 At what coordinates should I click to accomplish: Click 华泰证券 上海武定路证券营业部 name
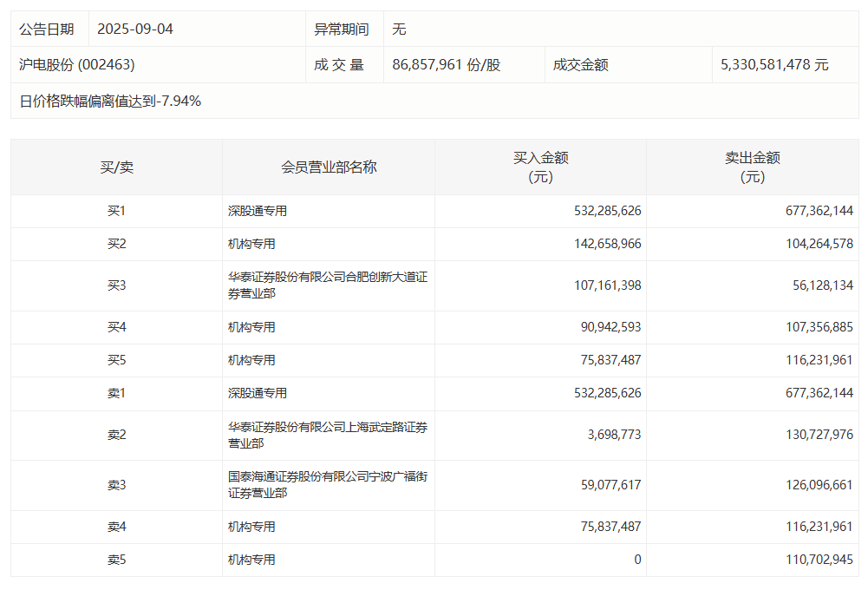click(328, 435)
